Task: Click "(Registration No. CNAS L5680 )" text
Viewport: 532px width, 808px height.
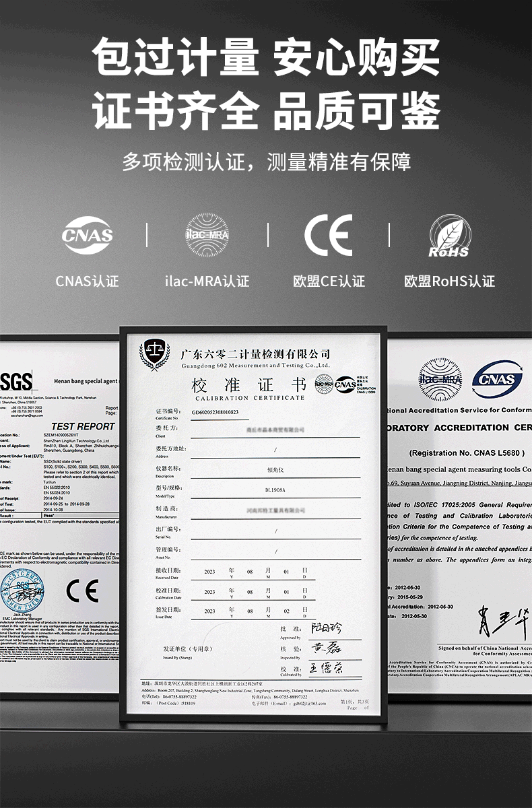Action: 467,453
